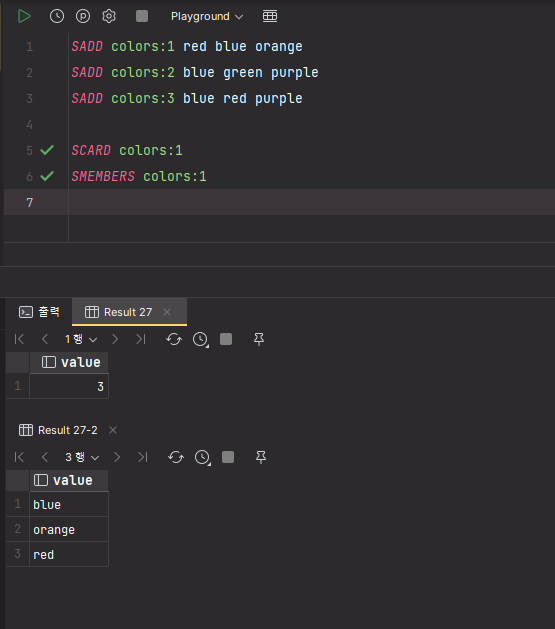Reload Result 27 data

(x=174, y=339)
